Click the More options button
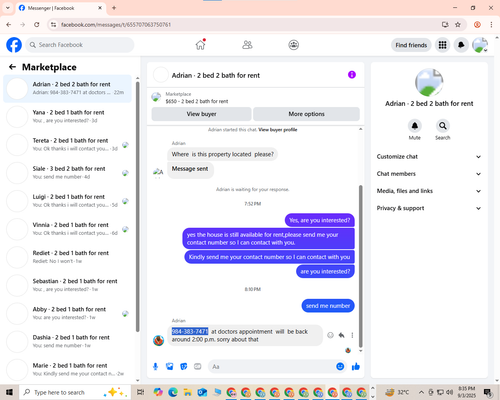Viewport: 500px width, 400px height. 306,114
